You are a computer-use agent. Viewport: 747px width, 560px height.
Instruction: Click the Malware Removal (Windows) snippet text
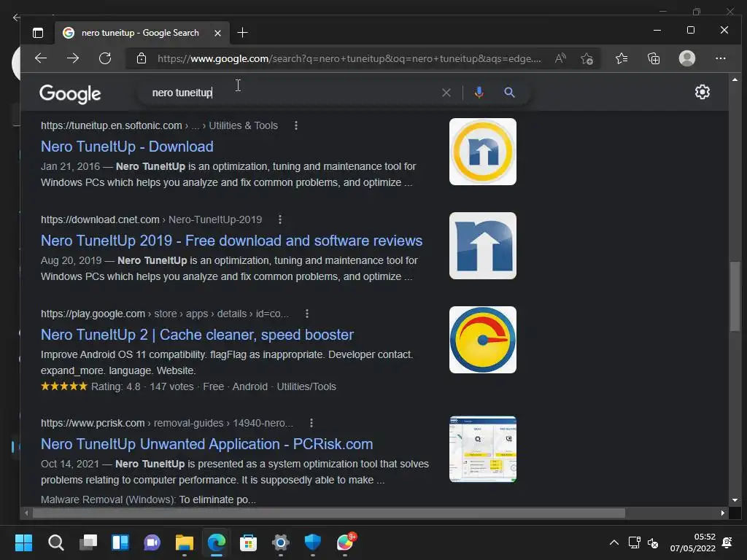148,500
